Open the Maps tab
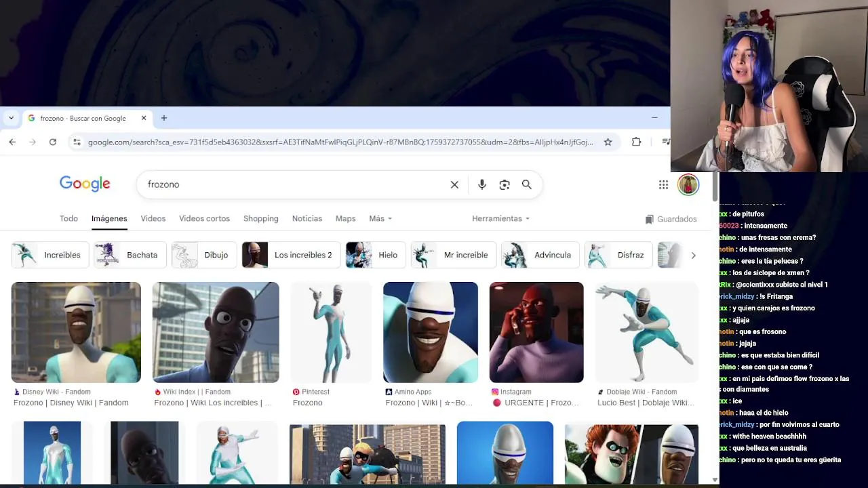Image resolution: width=868 pixels, height=488 pixels. tap(345, 218)
